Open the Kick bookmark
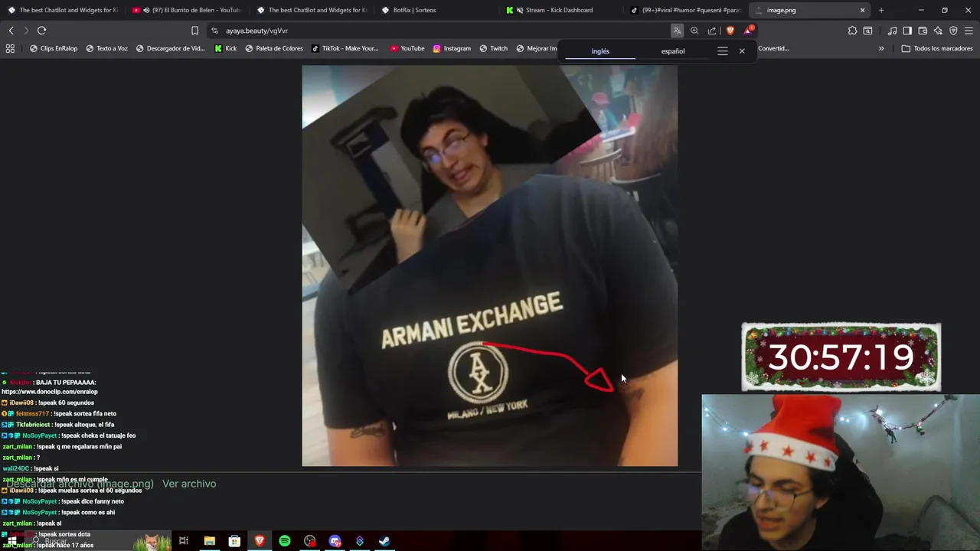The image size is (980, 551). 225,48
